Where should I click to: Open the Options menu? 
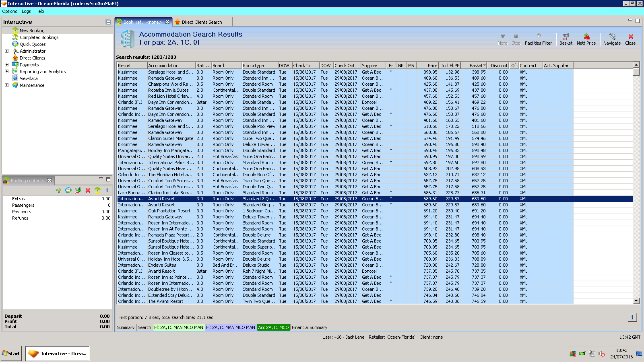pyautogui.click(x=10, y=11)
